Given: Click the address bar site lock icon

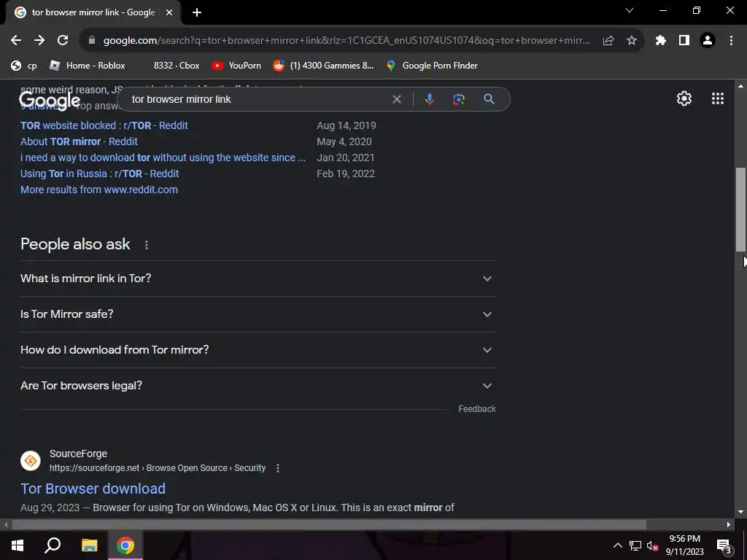Looking at the screenshot, I should coord(92,41).
